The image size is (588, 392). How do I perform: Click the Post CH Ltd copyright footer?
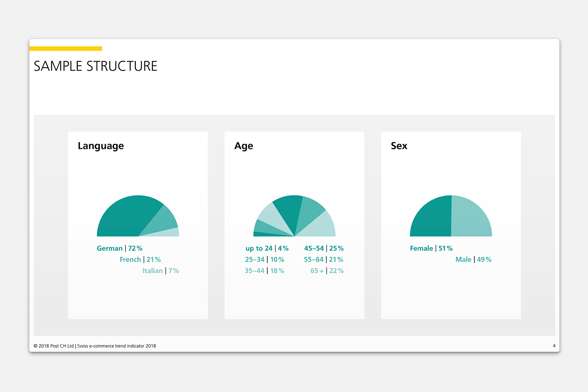pyautogui.click(x=94, y=346)
